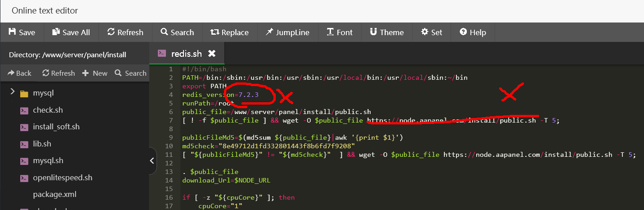Click the openlitespeed.sh shell file icon
Image resolution: width=644 pixels, height=210 pixels.
tap(24, 178)
